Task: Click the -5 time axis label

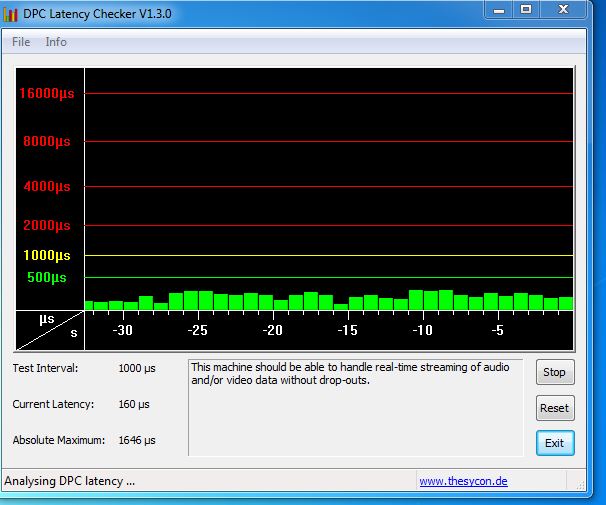Action: 498,330
